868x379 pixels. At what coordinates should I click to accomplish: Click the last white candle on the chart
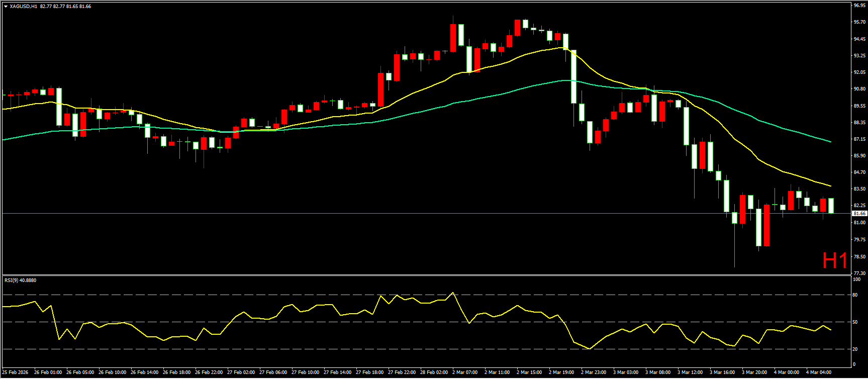point(831,206)
